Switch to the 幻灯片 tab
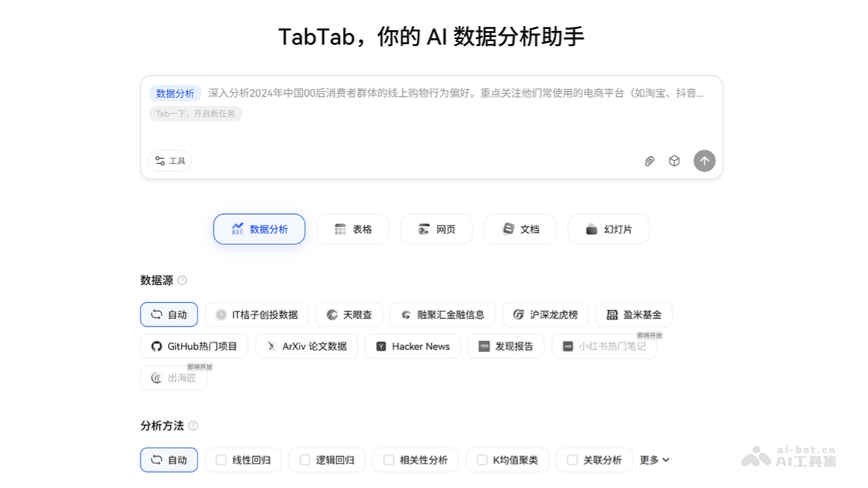Image resolution: width=868 pixels, height=488 pixels. (x=608, y=229)
